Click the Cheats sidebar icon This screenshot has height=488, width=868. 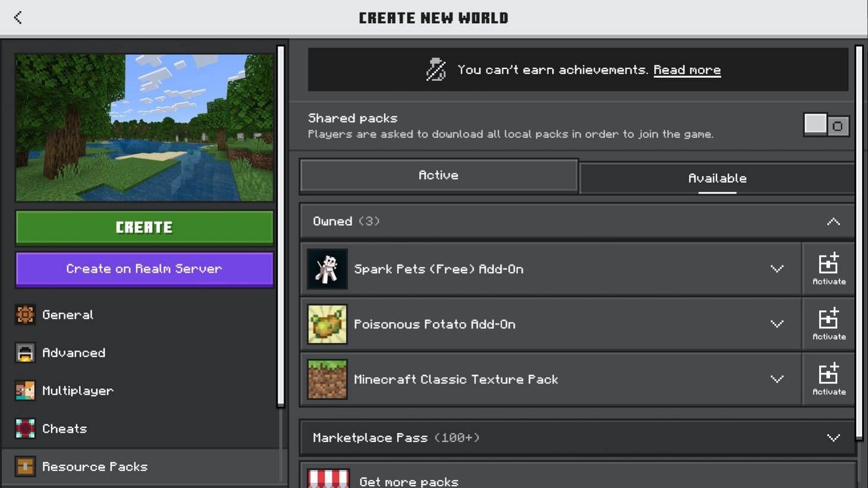25,428
